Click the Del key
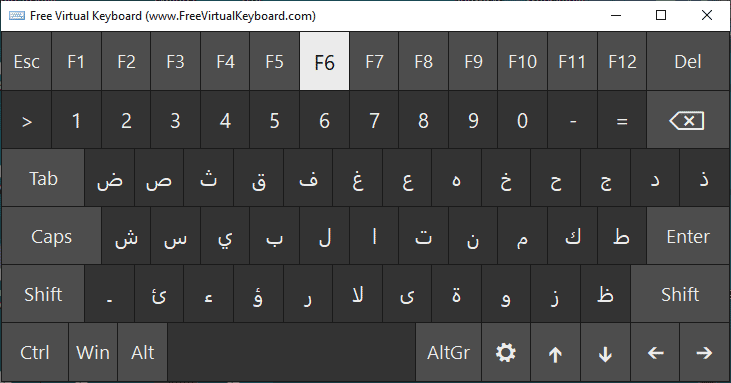The image size is (731, 383). coord(688,62)
